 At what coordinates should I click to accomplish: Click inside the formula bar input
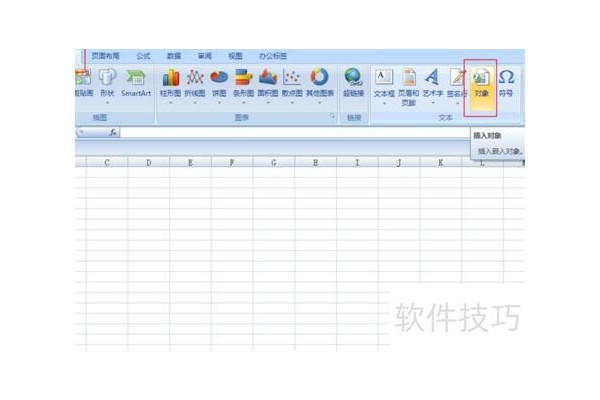click(295, 132)
